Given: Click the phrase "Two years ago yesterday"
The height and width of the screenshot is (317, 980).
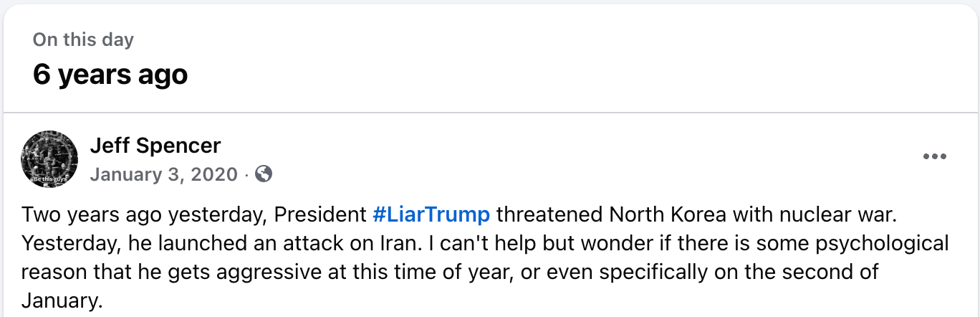Looking at the screenshot, I should click(x=145, y=214).
